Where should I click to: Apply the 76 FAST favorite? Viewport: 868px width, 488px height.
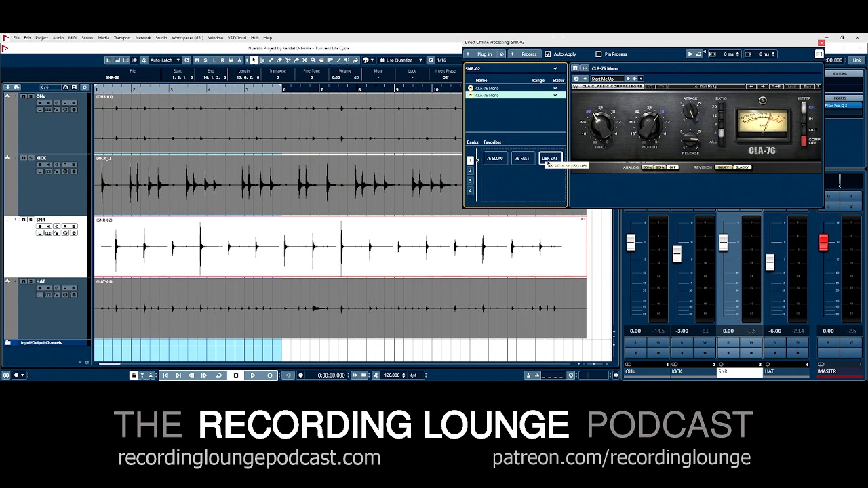tap(522, 159)
